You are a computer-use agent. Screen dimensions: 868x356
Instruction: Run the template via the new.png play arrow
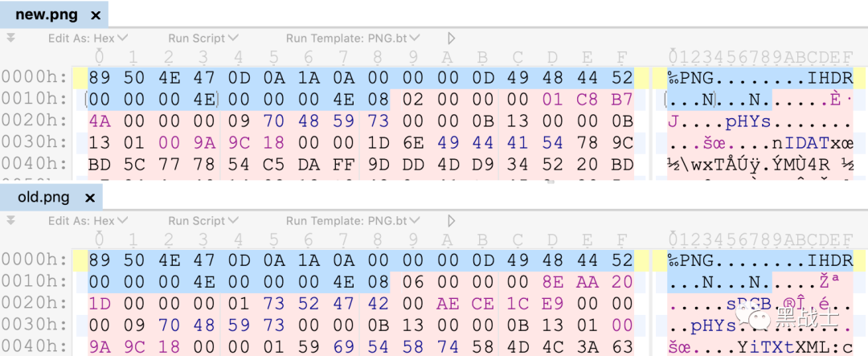tap(452, 38)
